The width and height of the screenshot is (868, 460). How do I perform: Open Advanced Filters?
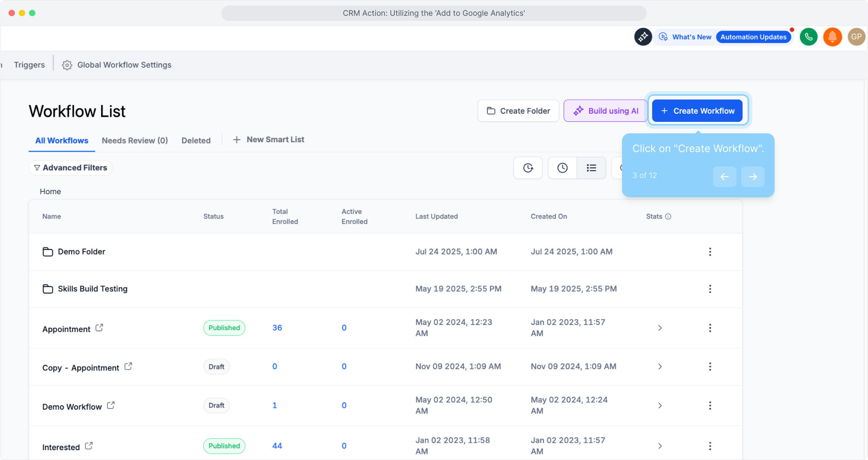click(71, 168)
